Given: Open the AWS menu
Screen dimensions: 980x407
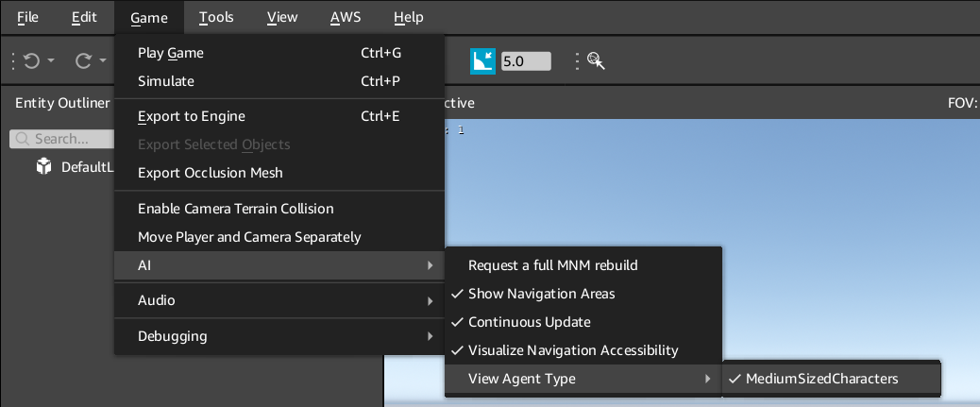Looking at the screenshot, I should point(346,17).
